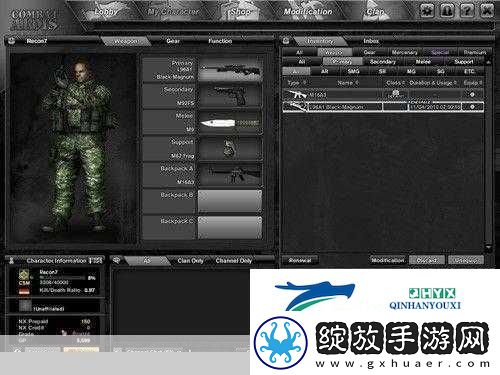The image size is (500, 375).
Task: Select the M67 Frag support grenade slot
Action: point(230,149)
